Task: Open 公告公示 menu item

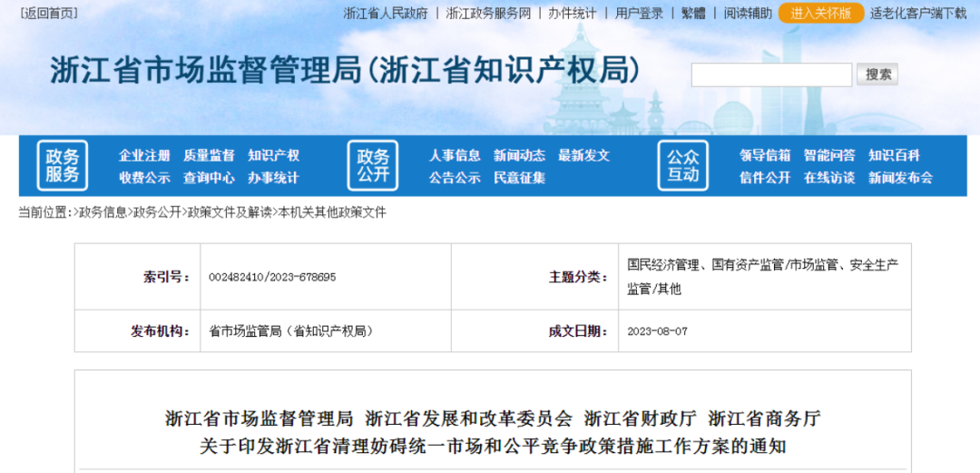Action: 455,178
